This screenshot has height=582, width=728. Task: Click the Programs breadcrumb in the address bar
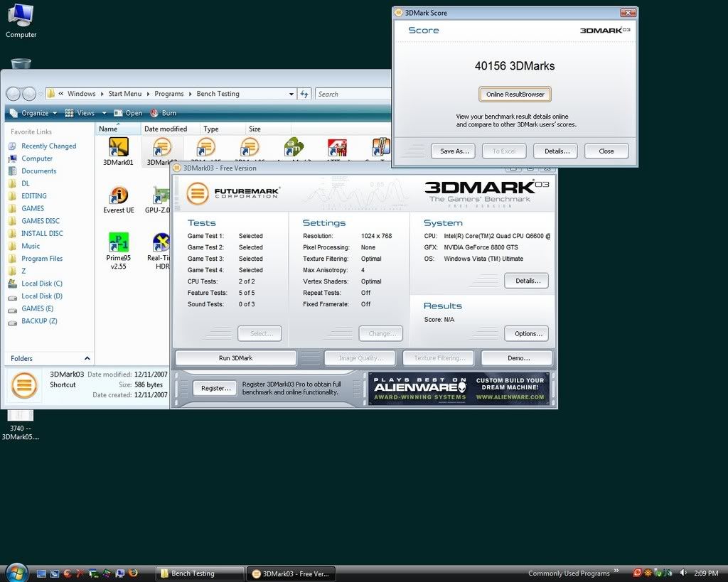[169, 94]
